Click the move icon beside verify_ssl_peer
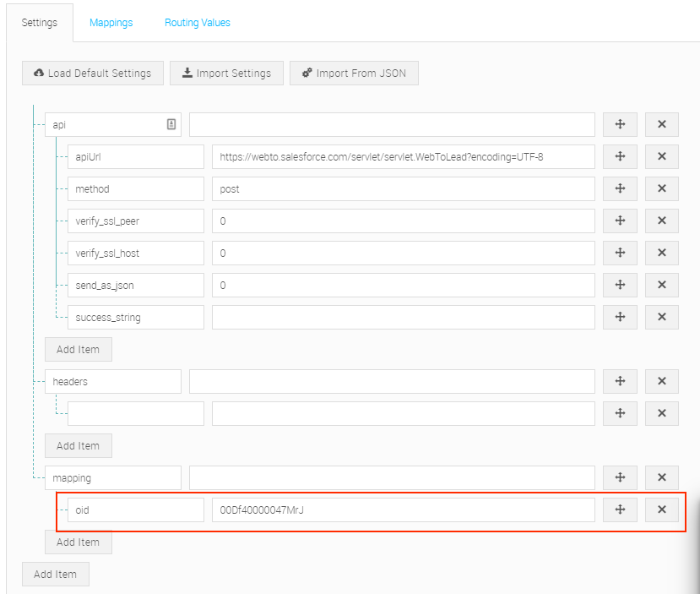This screenshot has width=700, height=594. [x=620, y=221]
